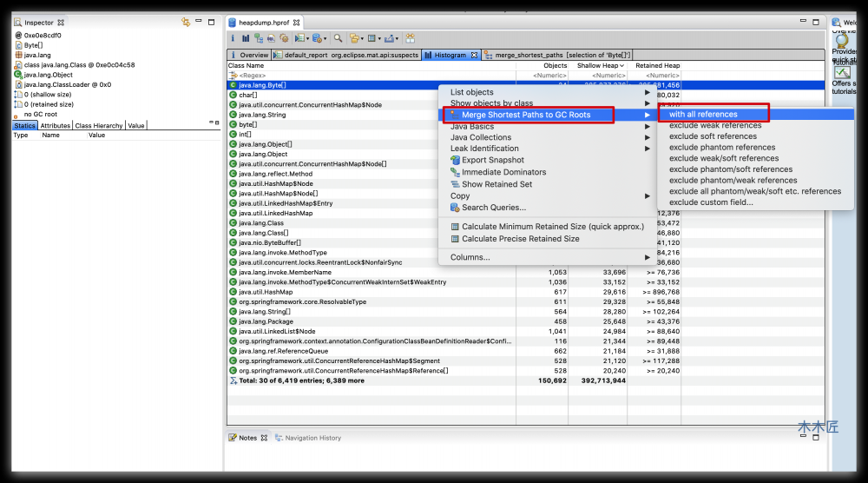The image size is (868, 483).
Task: Open the query browser database icon
Action: point(317,38)
